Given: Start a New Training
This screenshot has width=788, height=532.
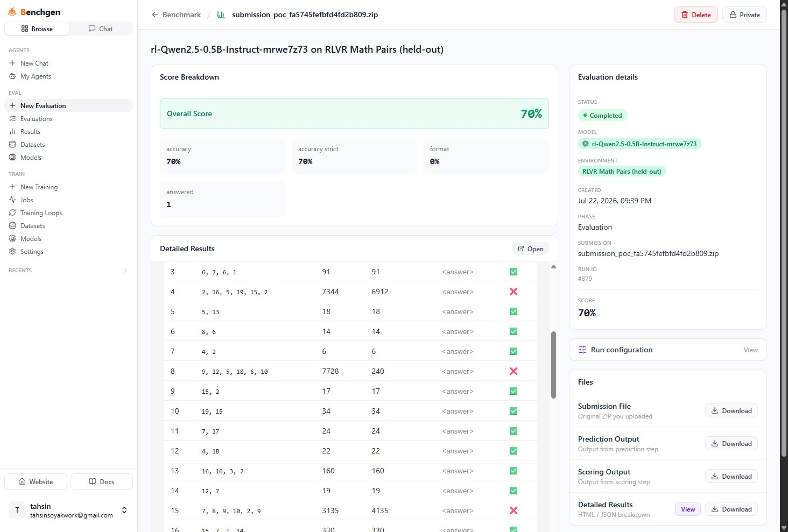Looking at the screenshot, I should click(x=68, y=187).
